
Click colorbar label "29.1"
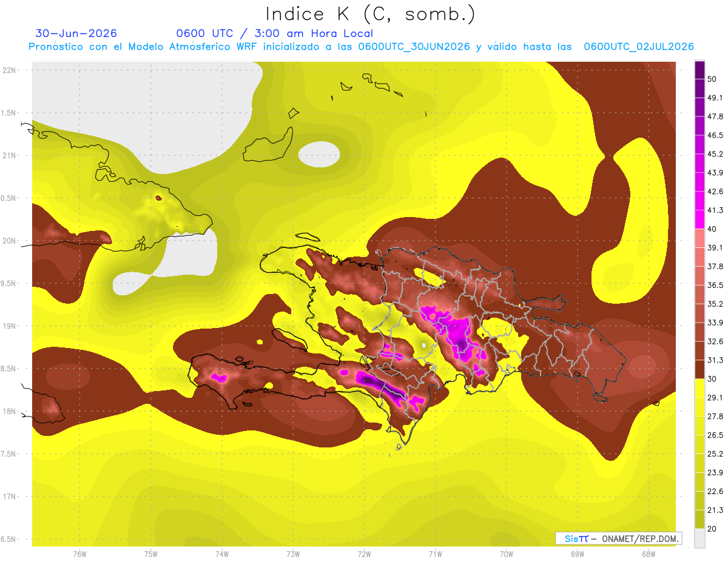pos(715,398)
